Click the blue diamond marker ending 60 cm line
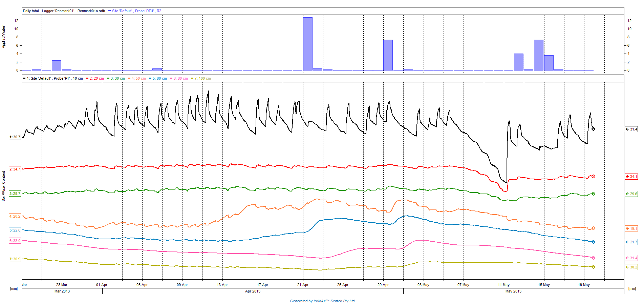644x303 pixels. point(593,242)
